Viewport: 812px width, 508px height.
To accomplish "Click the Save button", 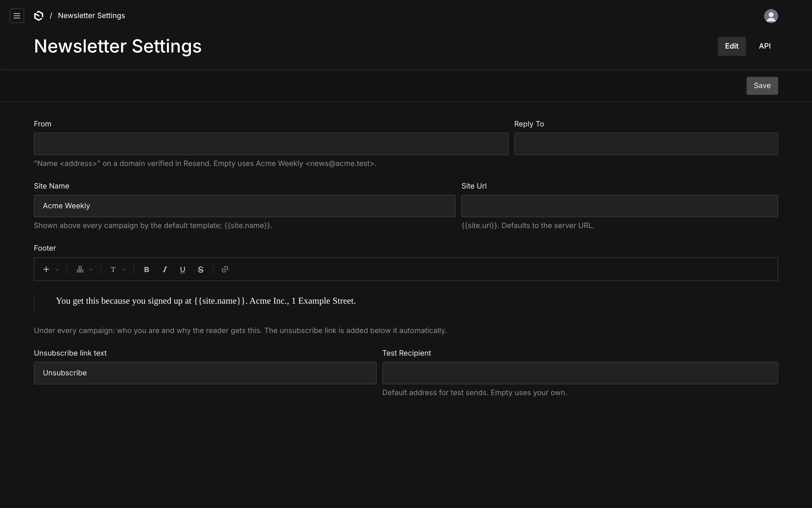I will pos(762,86).
